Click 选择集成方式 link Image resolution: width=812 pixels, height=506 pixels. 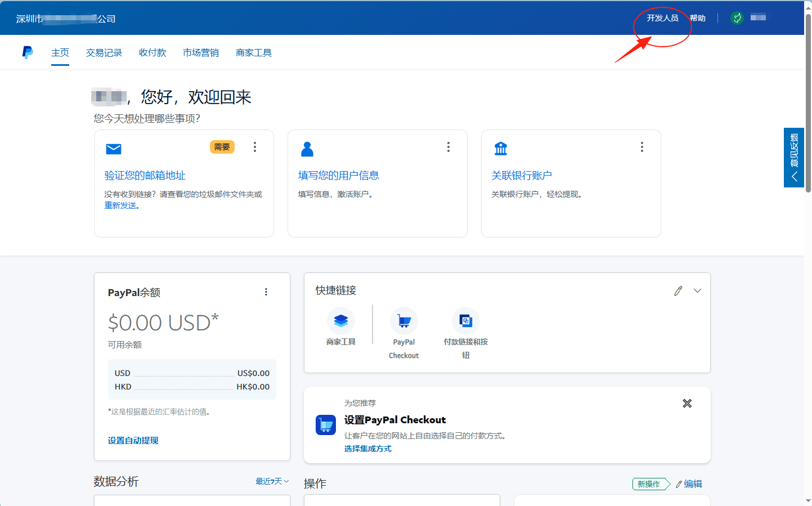click(x=368, y=449)
